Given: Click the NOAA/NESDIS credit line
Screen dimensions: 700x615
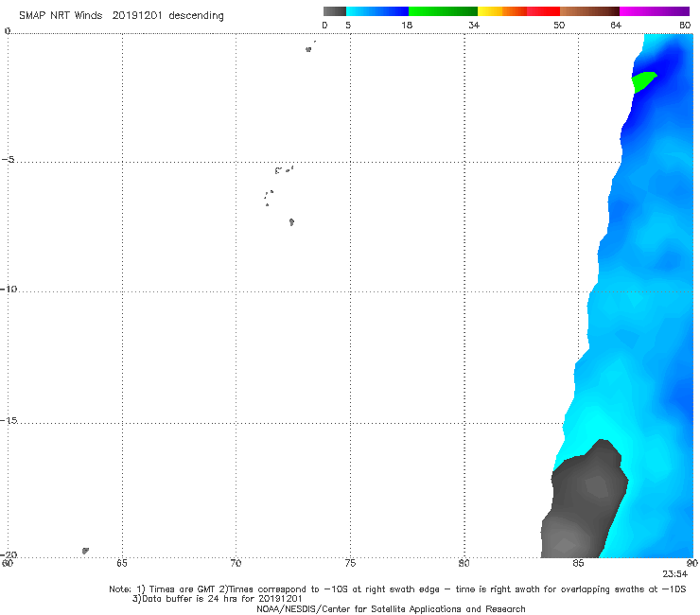Looking at the screenshot, I should (391, 609).
